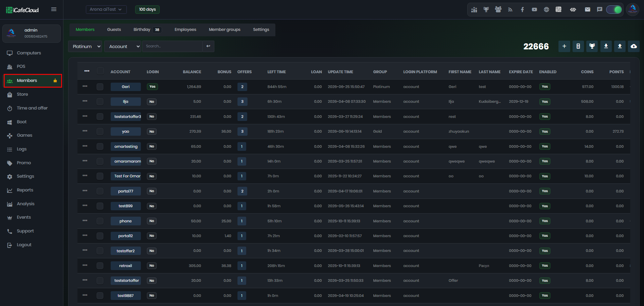Click the Search input field
644x306 pixels.
pos(172,46)
